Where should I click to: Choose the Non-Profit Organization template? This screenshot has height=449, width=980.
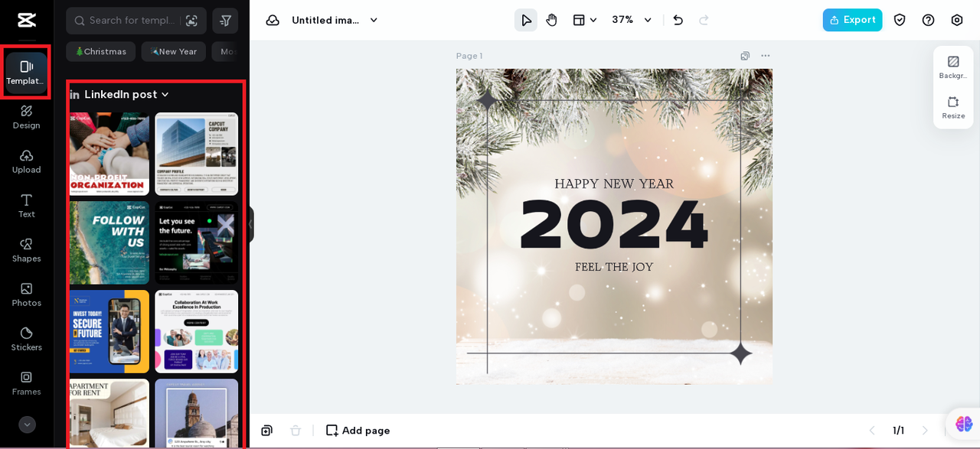(x=109, y=154)
